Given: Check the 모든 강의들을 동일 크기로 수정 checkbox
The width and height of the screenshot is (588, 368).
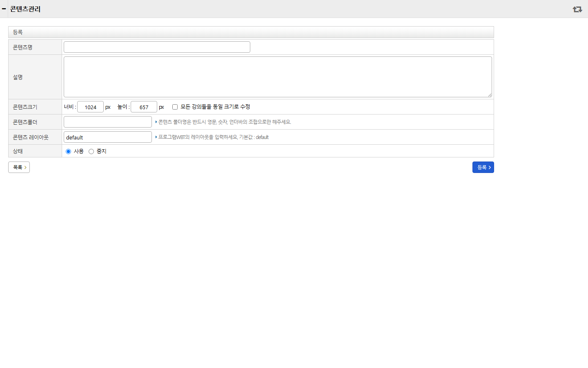Looking at the screenshot, I should [175, 107].
